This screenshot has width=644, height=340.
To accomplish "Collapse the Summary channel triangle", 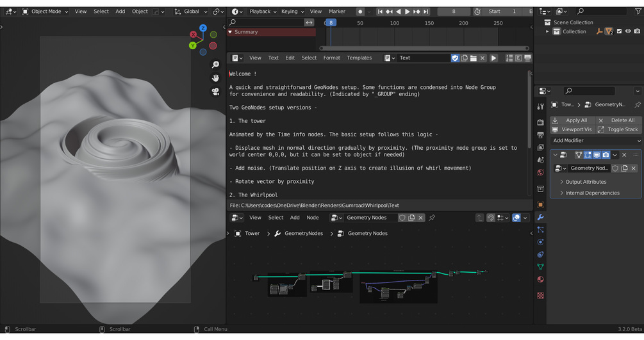I will click(230, 32).
